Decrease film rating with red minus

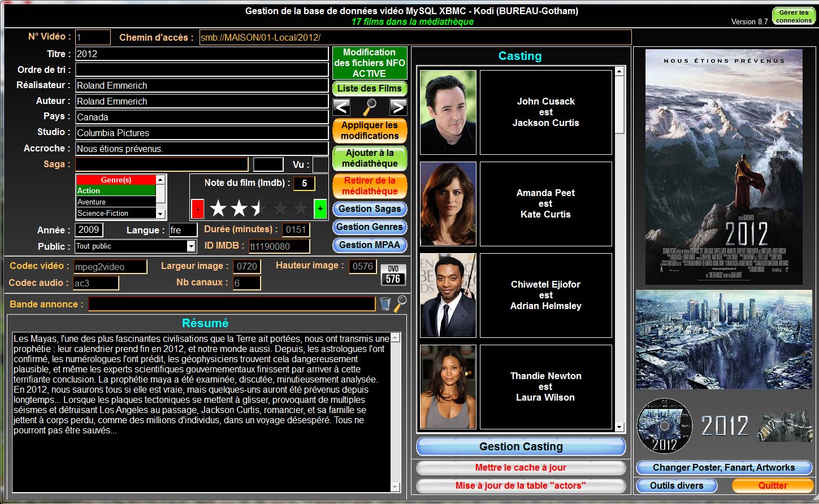pyautogui.click(x=198, y=209)
